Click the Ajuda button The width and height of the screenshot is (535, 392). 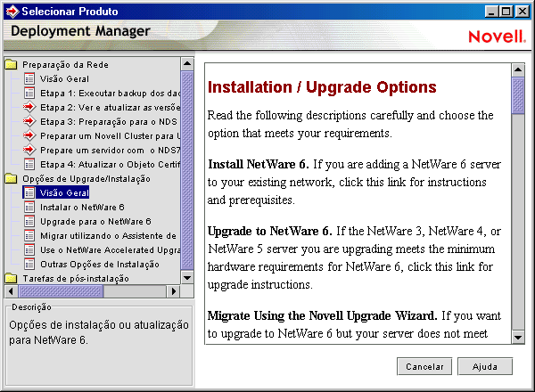(x=485, y=366)
